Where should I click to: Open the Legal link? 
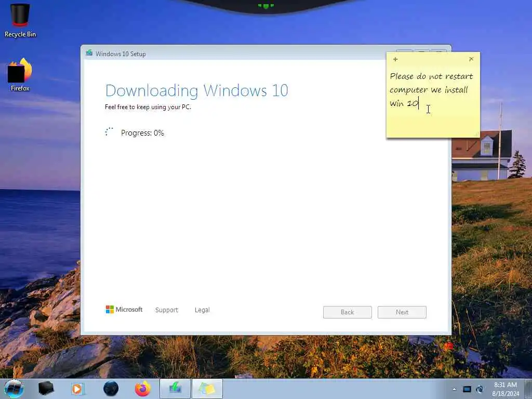click(x=202, y=310)
